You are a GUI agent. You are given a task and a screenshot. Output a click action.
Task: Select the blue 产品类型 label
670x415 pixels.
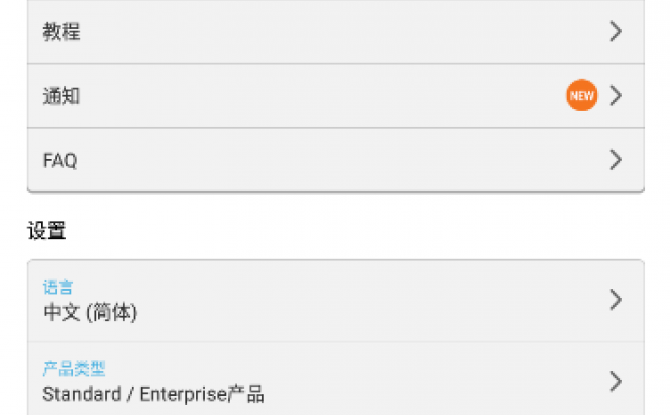(x=74, y=368)
